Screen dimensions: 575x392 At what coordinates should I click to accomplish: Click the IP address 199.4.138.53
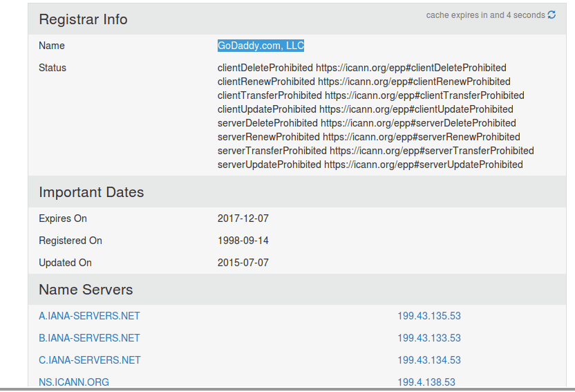[426, 382]
